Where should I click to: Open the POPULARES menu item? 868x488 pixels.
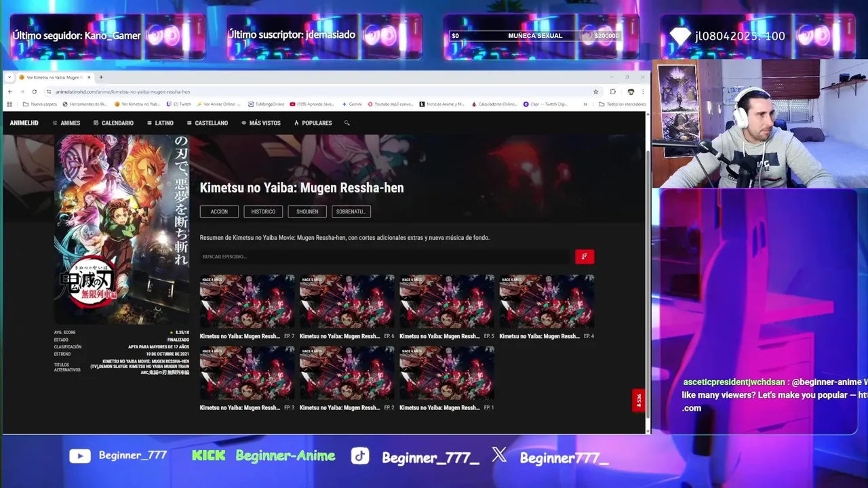[x=313, y=123]
